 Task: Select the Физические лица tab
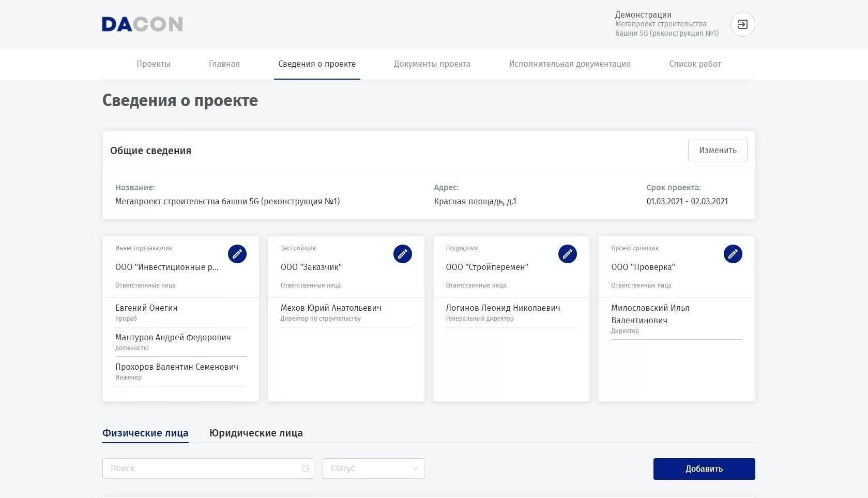[145, 433]
